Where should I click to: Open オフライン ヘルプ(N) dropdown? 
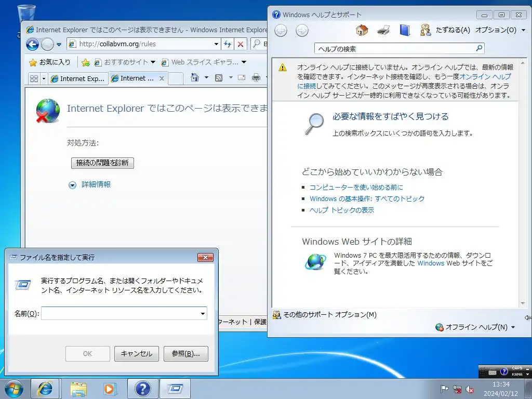click(475, 327)
